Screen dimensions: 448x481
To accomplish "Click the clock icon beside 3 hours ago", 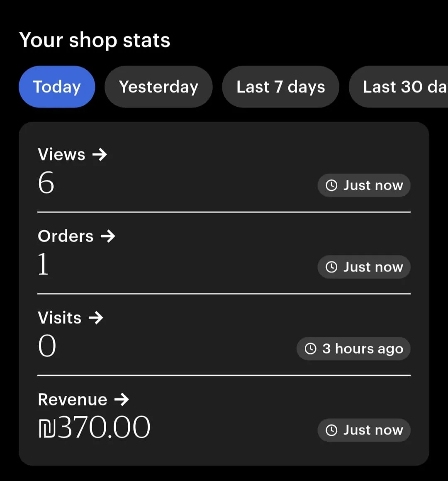I will pyautogui.click(x=310, y=349).
